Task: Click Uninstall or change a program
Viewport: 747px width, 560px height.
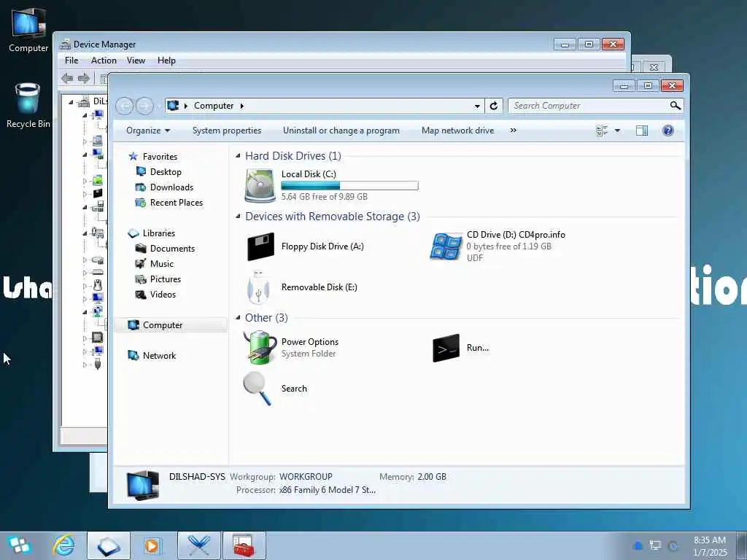Action: point(341,131)
